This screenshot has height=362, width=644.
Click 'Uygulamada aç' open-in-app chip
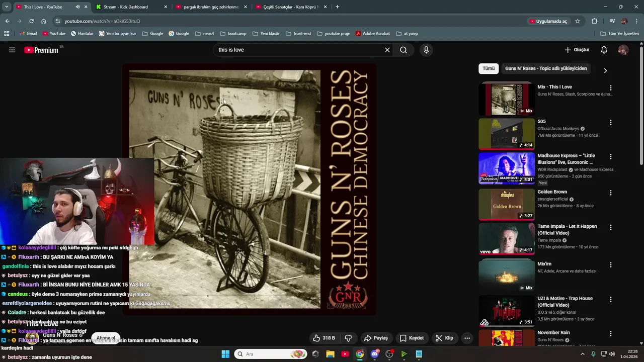pos(548,21)
